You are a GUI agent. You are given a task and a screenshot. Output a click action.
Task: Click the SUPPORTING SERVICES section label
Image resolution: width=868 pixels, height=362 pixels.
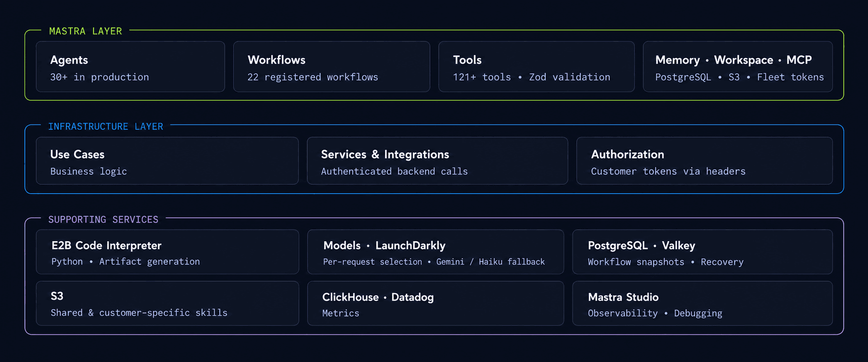coord(104,220)
